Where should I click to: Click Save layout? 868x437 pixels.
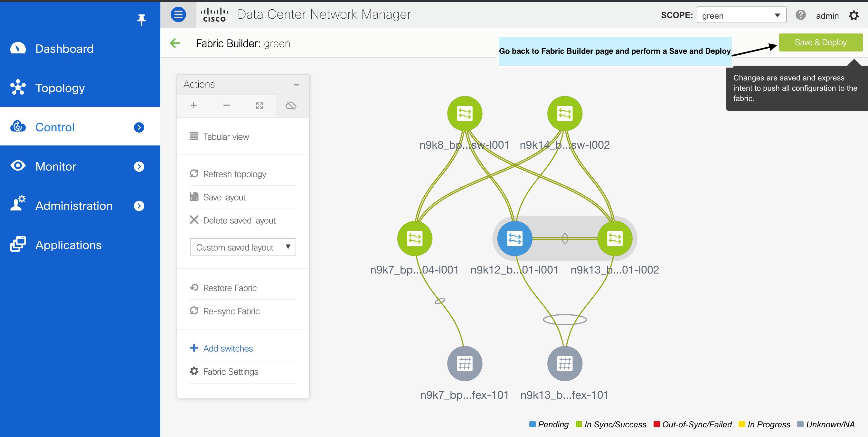click(x=218, y=197)
